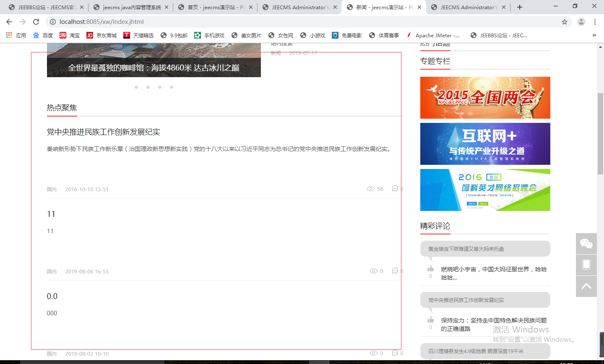Open the 小游戏 bookmark
This screenshot has width=604, height=364.
pos(312,35)
